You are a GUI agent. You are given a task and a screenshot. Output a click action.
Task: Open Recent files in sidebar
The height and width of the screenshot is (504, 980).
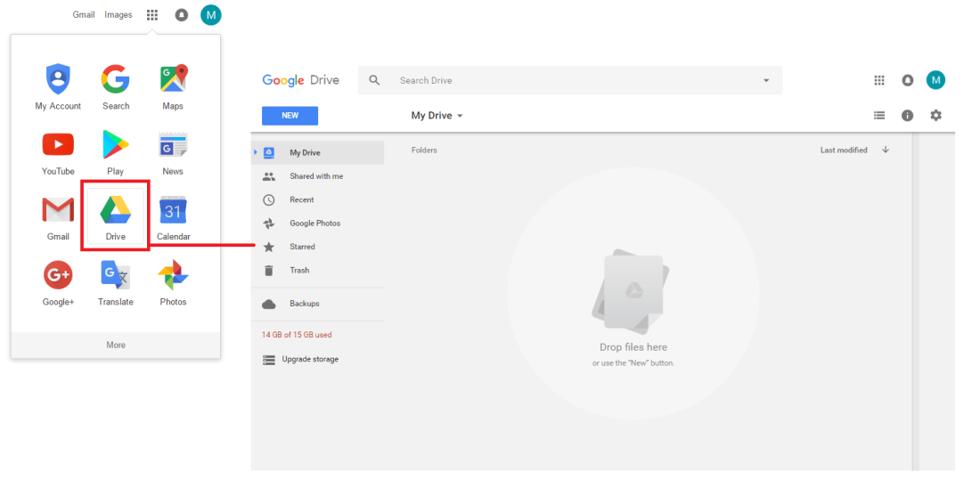point(318,199)
